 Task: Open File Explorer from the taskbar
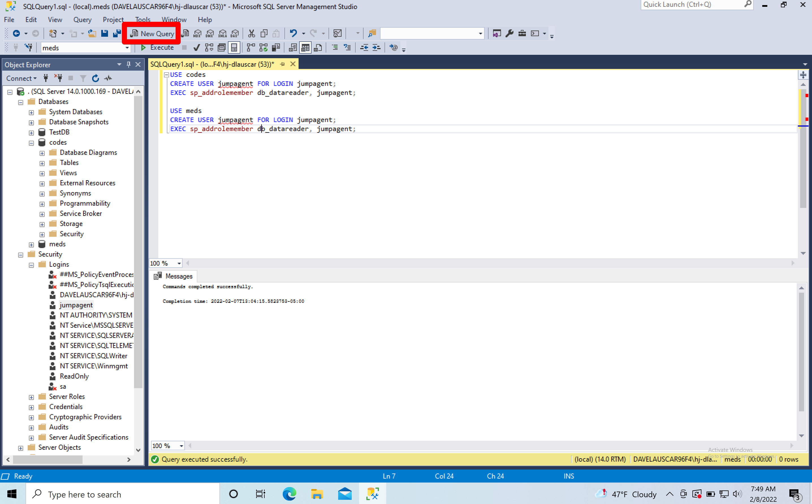coord(317,494)
